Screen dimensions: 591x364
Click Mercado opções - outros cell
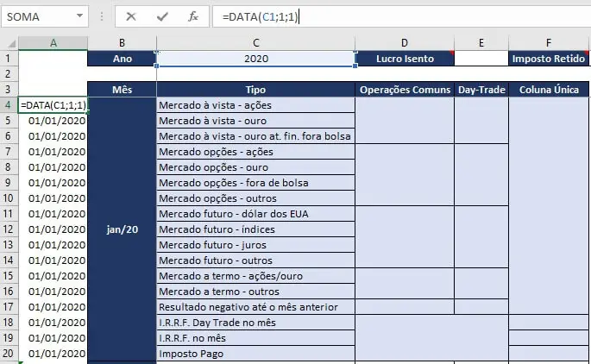tap(256, 198)
